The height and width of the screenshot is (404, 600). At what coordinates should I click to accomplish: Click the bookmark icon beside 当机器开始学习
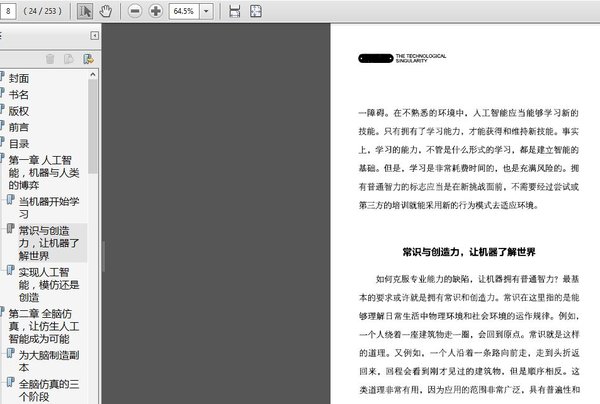(11, 200)
